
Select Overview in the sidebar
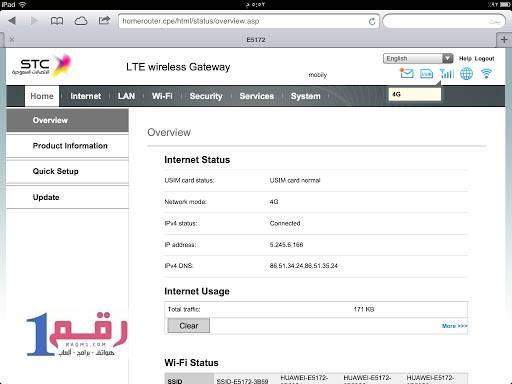(x=67, y=120)
